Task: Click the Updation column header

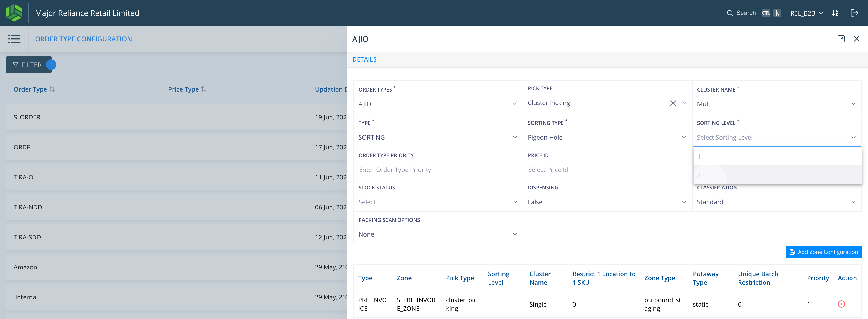Action: pyautogui.click(x=331, y=89)
